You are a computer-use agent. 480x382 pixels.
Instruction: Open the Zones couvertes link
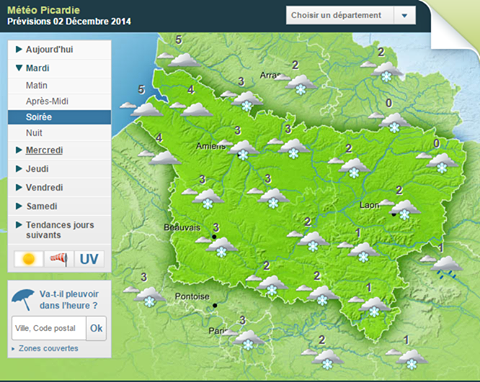tap(48, 348)
